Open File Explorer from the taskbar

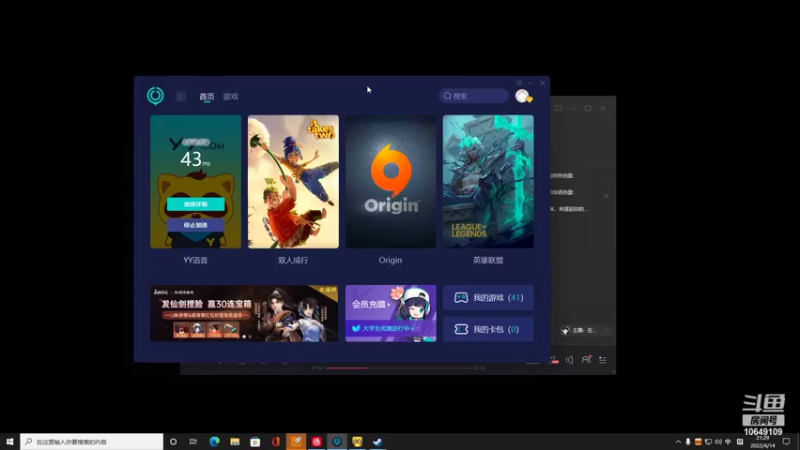pyautogui.click(x=235, y=441)
